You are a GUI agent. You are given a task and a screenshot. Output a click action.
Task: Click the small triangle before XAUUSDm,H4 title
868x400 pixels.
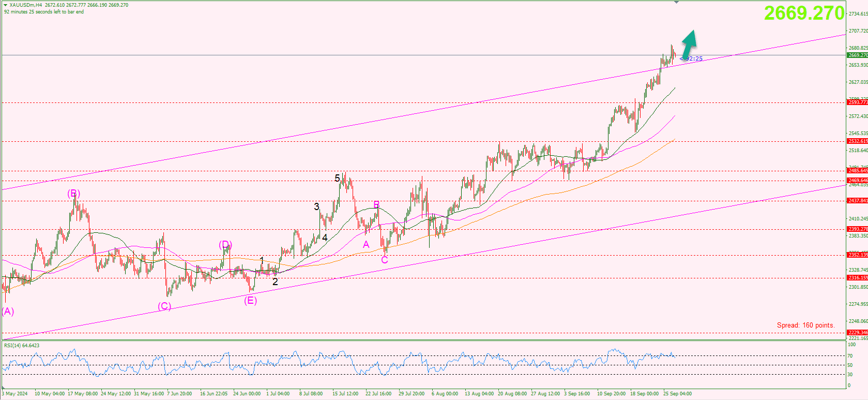[6, 5]
